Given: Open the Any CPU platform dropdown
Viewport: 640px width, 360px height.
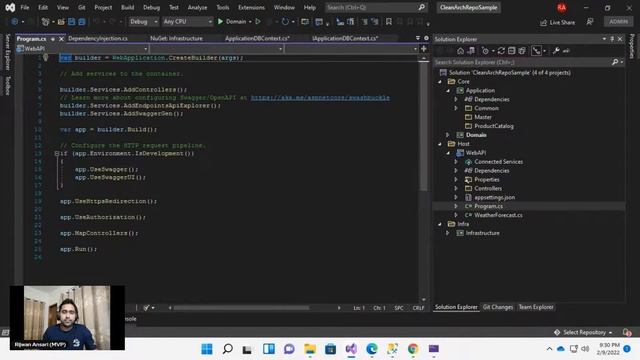Looking at the screenshot, I should tap(188, 21).
